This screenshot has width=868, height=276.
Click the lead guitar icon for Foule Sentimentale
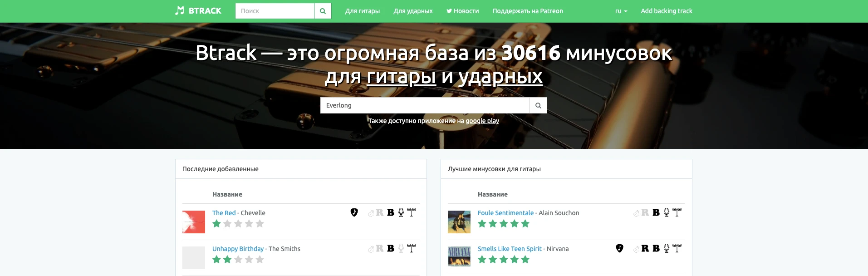(x=636, y=213)
